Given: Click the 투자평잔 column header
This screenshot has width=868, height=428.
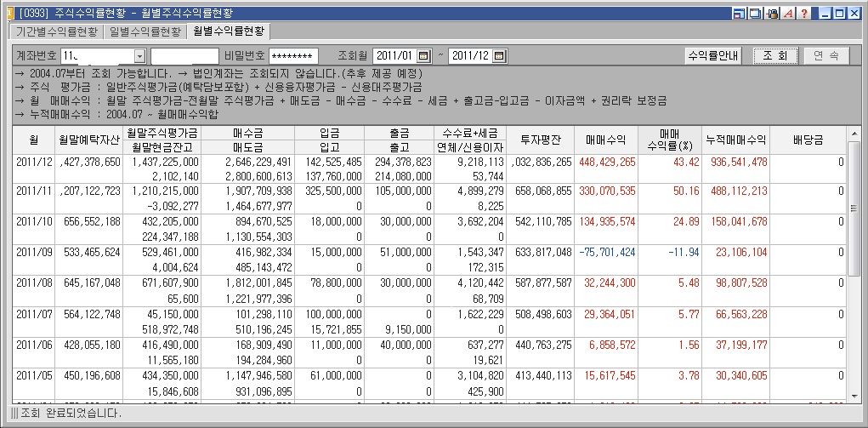Looking at the screenshot, I should [540, 140].
